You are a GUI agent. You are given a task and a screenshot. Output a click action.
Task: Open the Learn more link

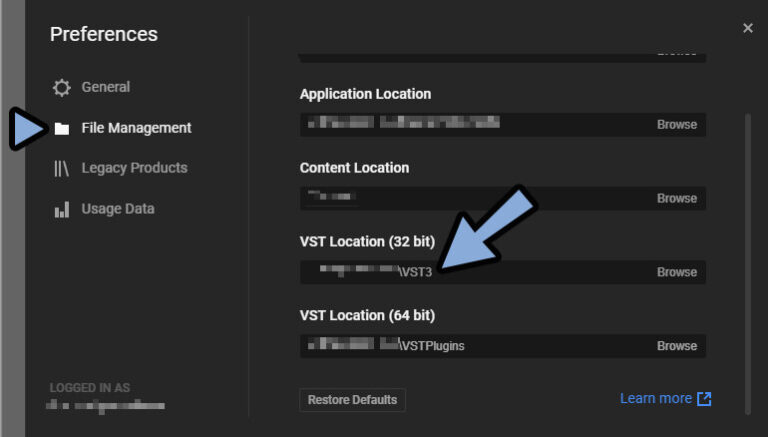656,399
